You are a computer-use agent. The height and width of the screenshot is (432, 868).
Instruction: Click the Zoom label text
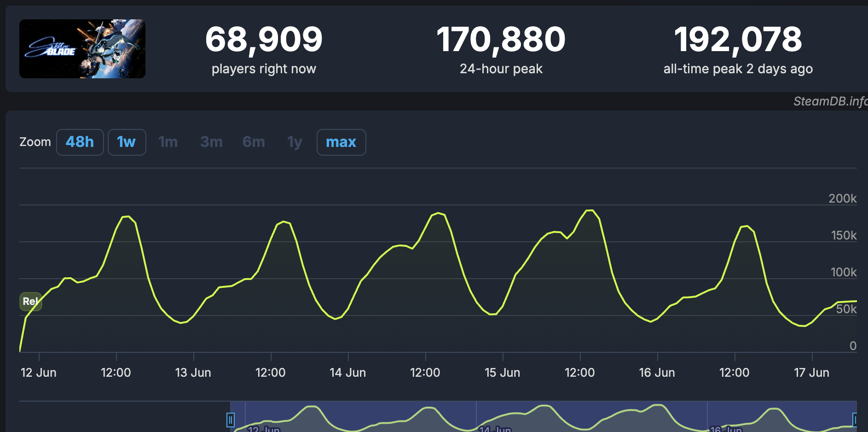35,142
